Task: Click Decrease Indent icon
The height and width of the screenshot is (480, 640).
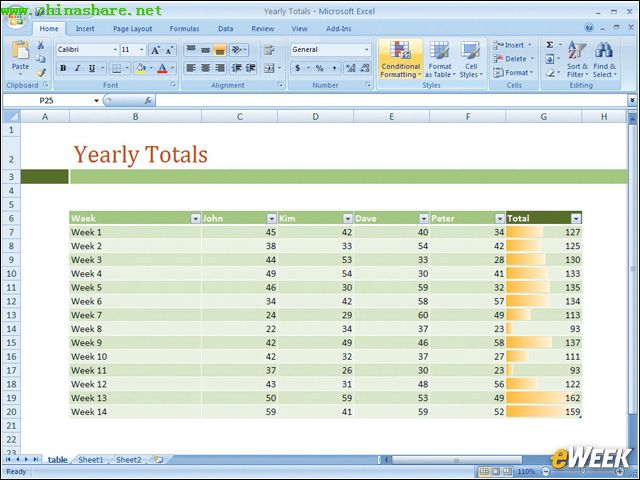Action: pyautogui.click(x=237, y=68)
